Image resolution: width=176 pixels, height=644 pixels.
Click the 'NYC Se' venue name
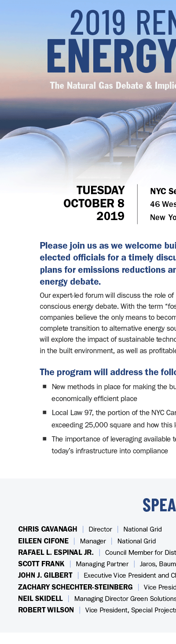pos(163,191)
